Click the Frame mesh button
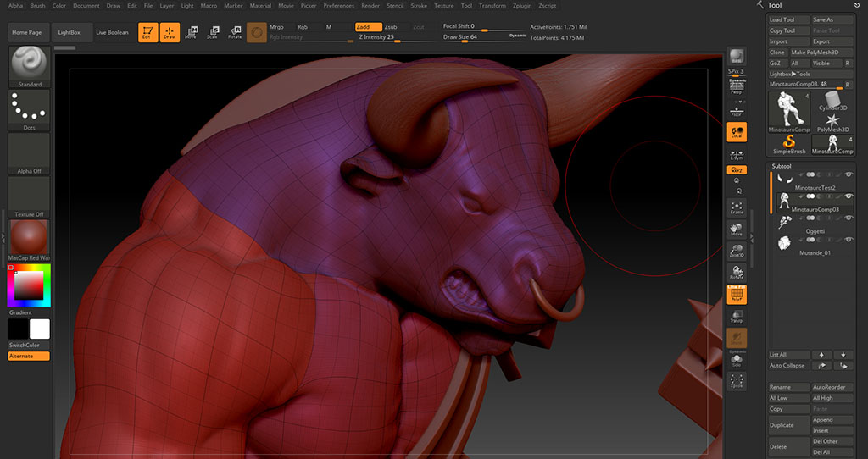 [737, 208]
